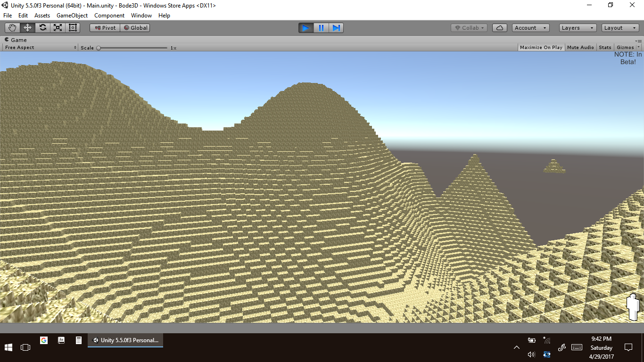This screenshot has height=362, width=644.
Task: Open Windows Calculator from the taskbar
Action: (79, 340)
